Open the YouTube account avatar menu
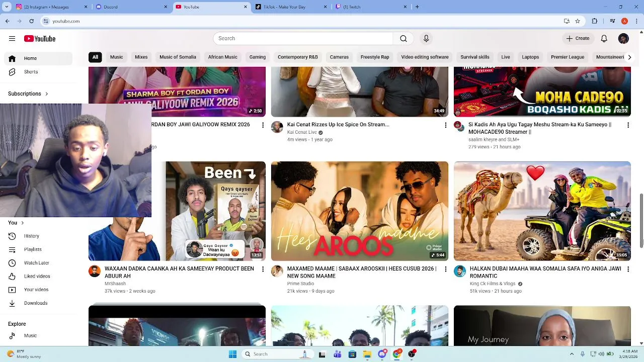644x362 pixels. point(623,39)
